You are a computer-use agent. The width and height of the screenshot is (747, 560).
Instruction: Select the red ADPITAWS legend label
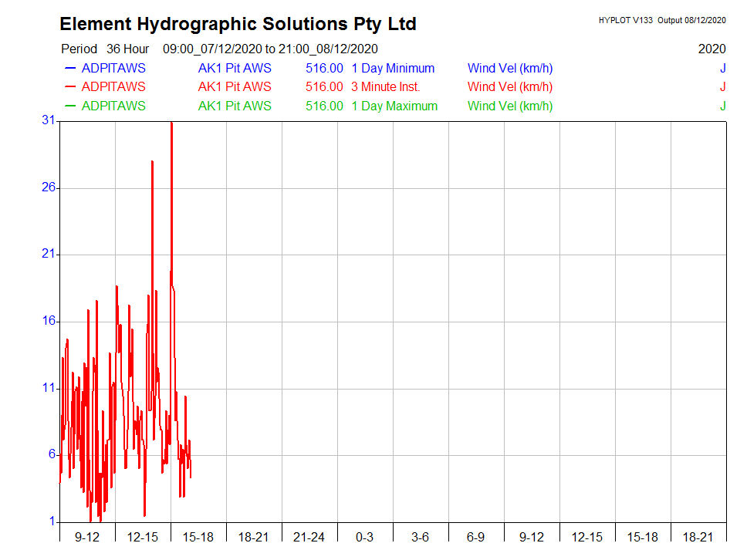point(113,86)
